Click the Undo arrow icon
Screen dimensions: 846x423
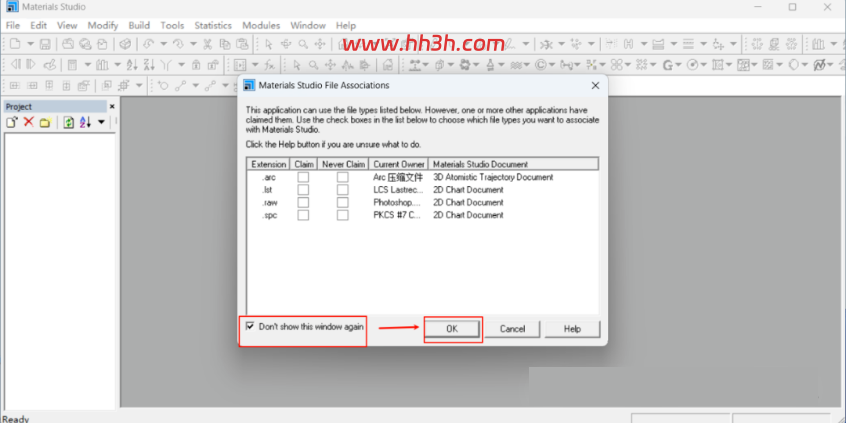coord(148,44)
